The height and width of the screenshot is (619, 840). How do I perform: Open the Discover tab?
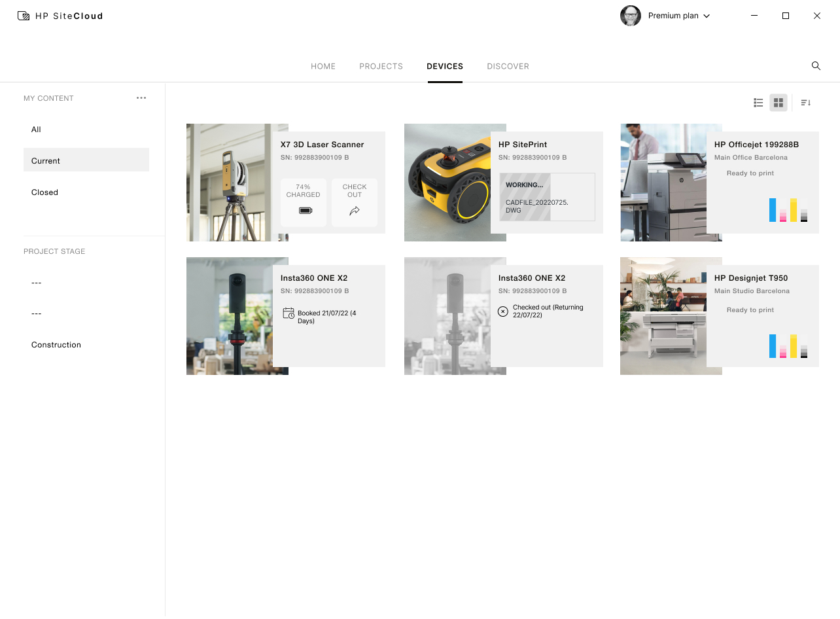pos(508,66)
